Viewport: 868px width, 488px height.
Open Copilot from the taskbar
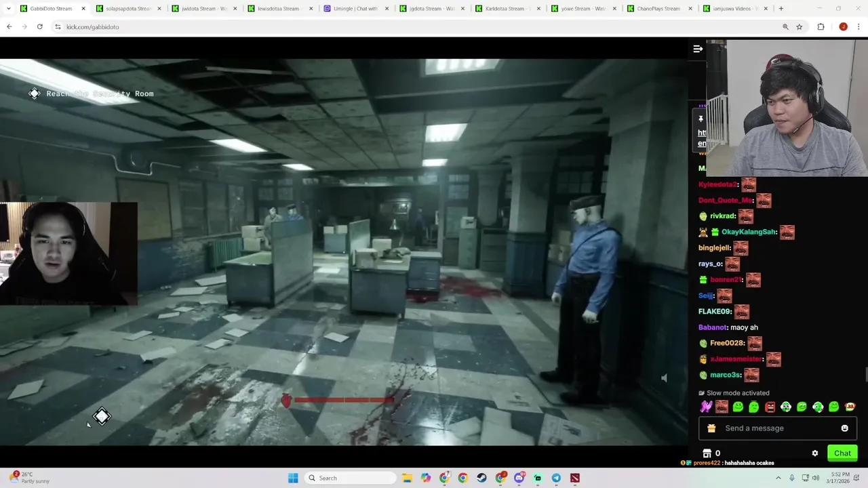pos(425,478)
